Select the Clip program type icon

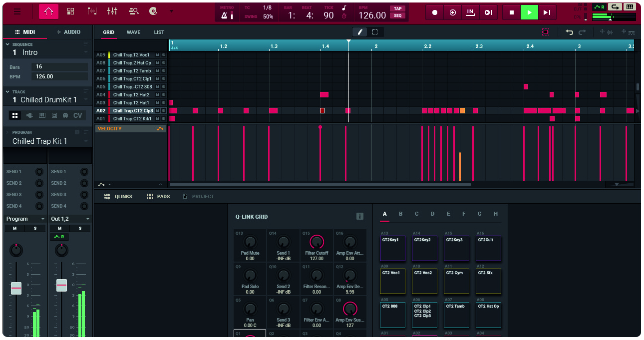(x=65, y=115)
